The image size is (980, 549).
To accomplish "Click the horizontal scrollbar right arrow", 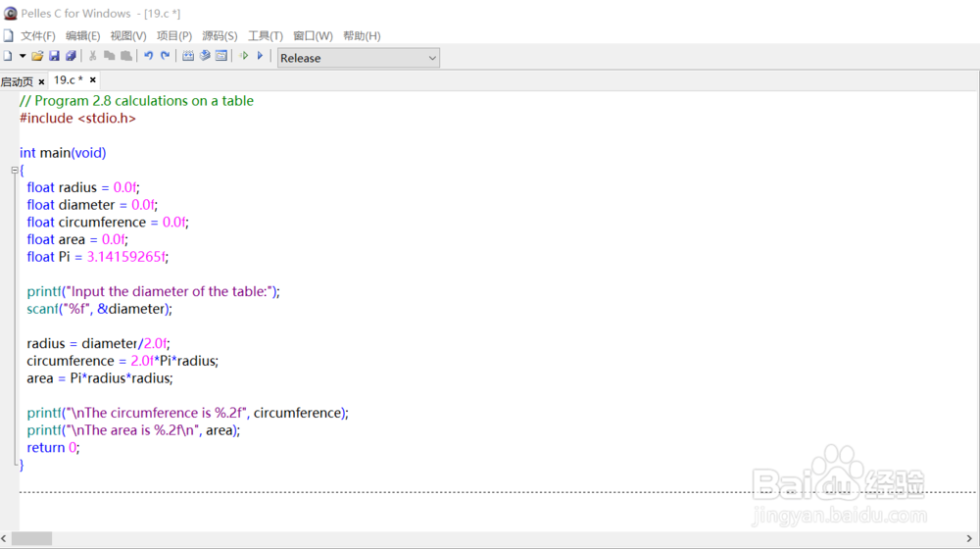I will (x=969, y=538).
